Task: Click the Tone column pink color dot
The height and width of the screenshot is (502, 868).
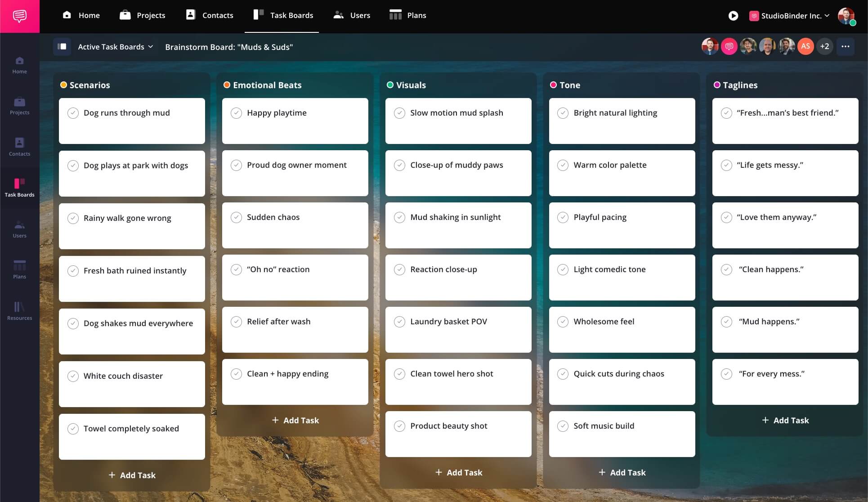Action: (x=553, y=85)
